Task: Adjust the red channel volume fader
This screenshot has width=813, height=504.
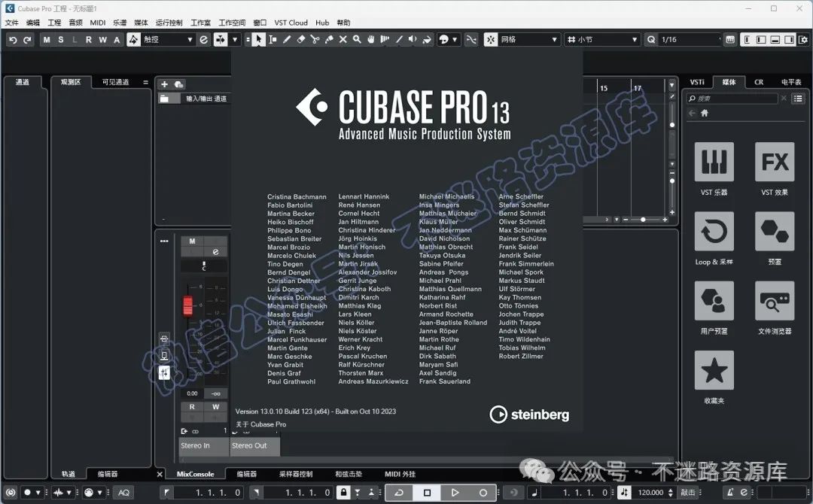Action: [x=187, y=305]
